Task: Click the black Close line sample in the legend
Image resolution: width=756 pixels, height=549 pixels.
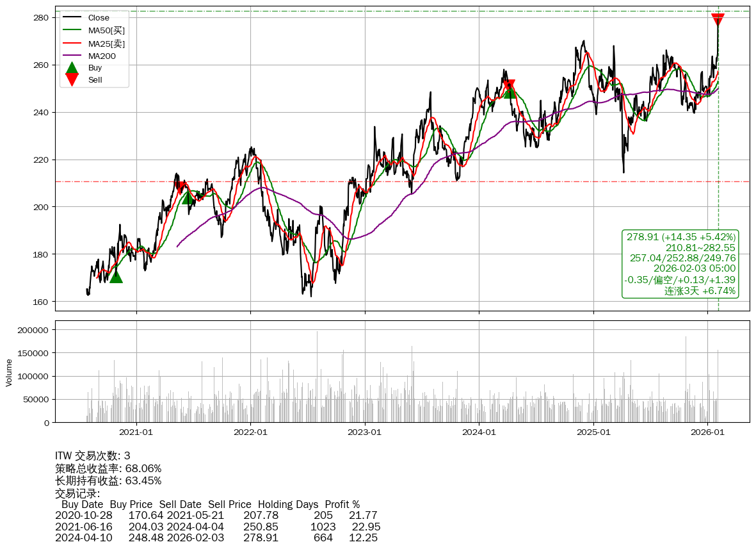Action: pos(72,18)
